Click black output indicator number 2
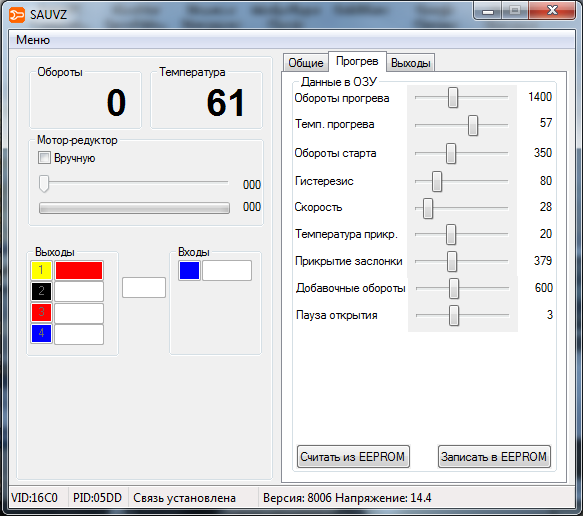 coord(41,291)
